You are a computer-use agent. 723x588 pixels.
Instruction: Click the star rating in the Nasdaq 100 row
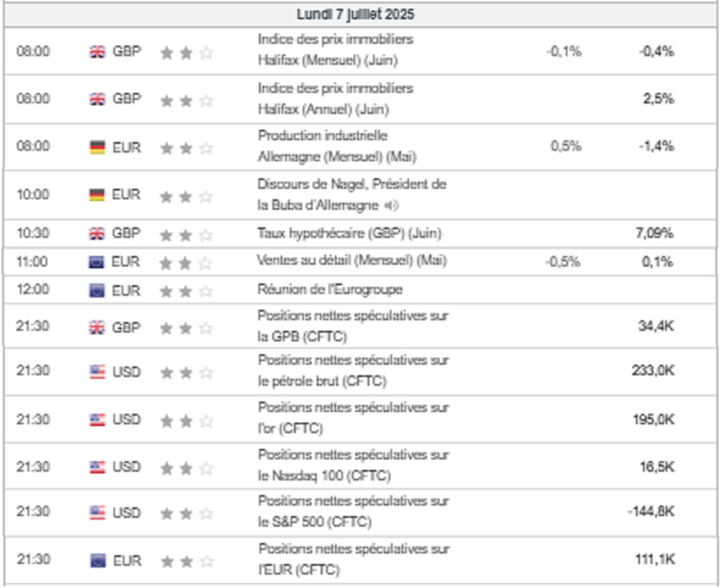[x=186, y=468]
